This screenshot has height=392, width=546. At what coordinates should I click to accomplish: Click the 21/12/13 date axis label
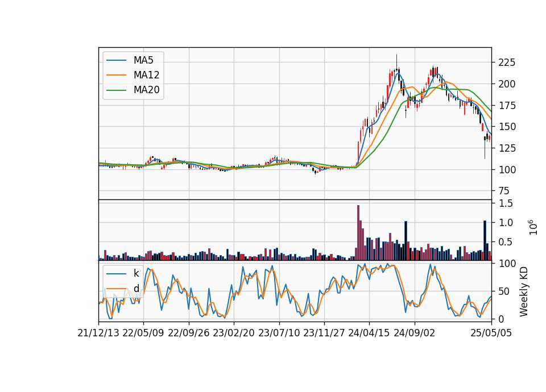point(98,333)
